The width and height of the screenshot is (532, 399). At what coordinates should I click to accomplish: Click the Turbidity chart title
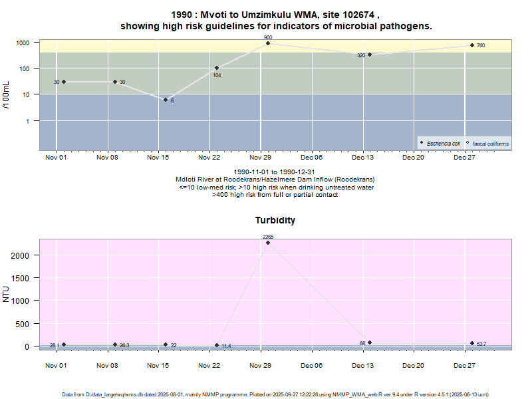pos(275,220)
